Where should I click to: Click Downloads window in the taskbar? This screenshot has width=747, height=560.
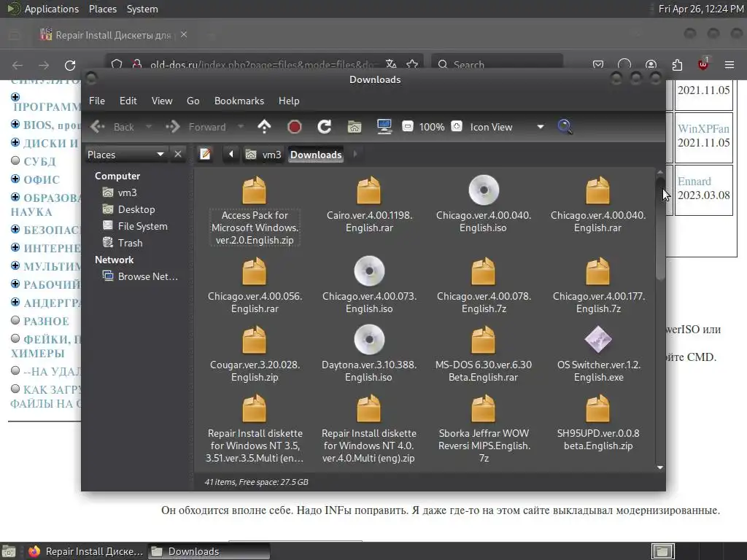pyautogui.click(x=209, y=551)
